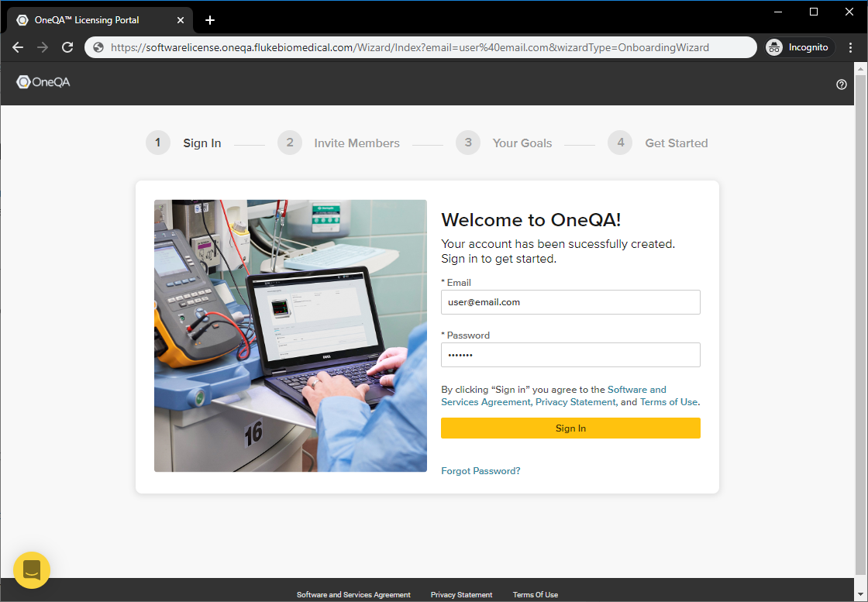The width and height of the screenshot is (868, 602).
Task: Select step 4 Get Started
Action: [658, 143]
